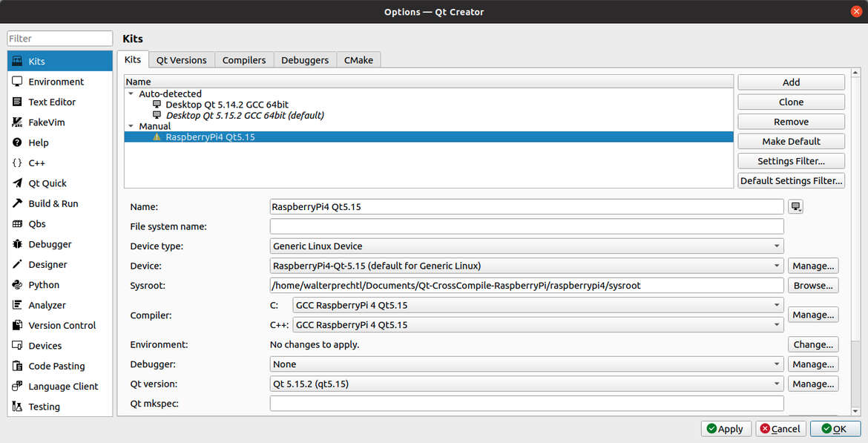Click monitor icon of Desktop Qt 5.15.2 kit
868x443 pixels.
coord(157,115)
